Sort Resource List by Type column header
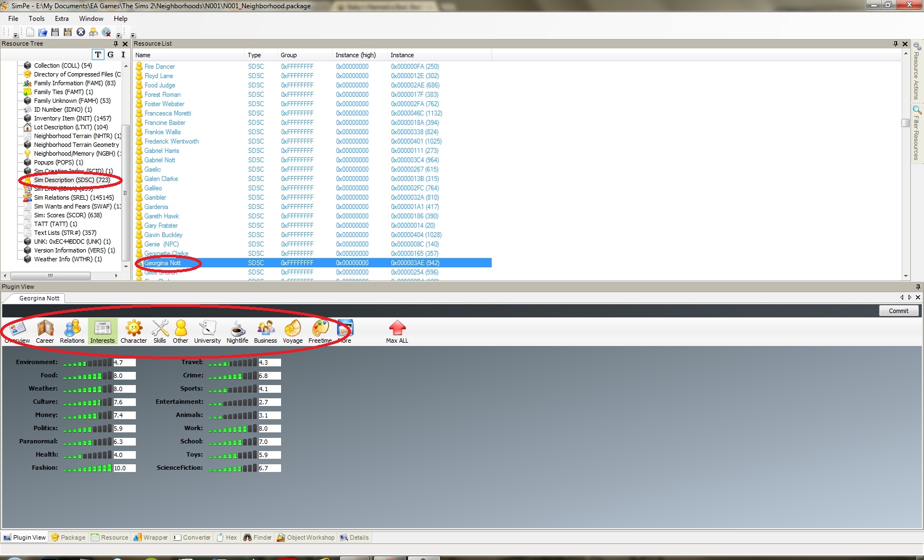The image size is (924, 560). click(x=261, y=55)
